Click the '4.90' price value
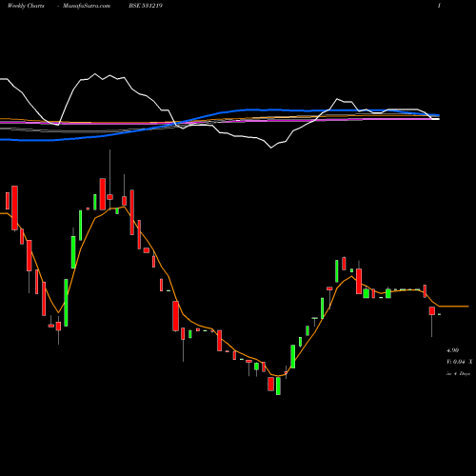Viewport: 476px width, 476px height. [x=452, y=350]
